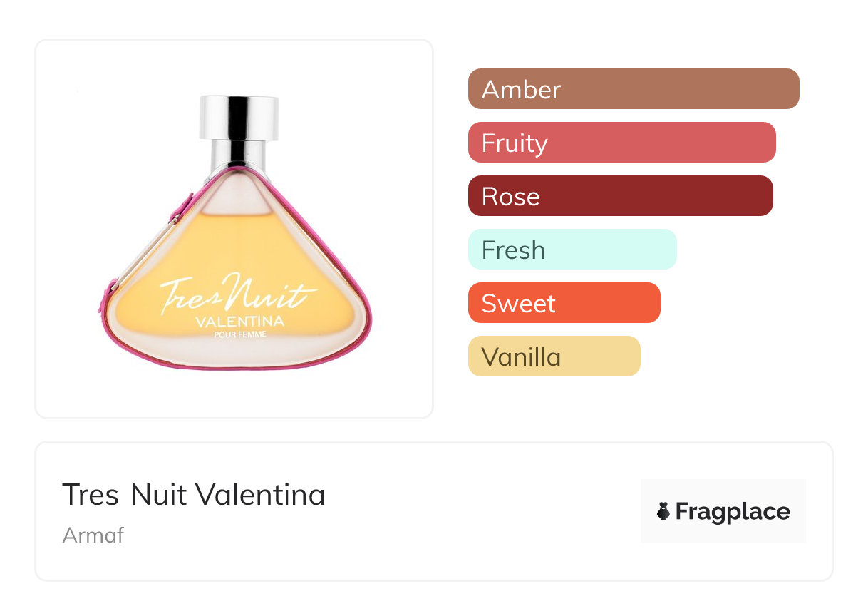
Task: Click the Tres Nuit Valentina title
Action: coord(193,495)
